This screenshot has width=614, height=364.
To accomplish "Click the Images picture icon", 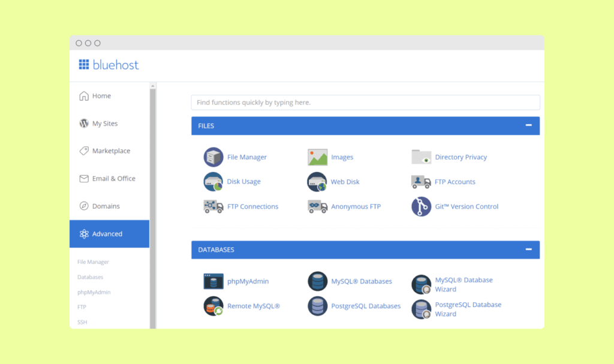I will pos(318,157).
